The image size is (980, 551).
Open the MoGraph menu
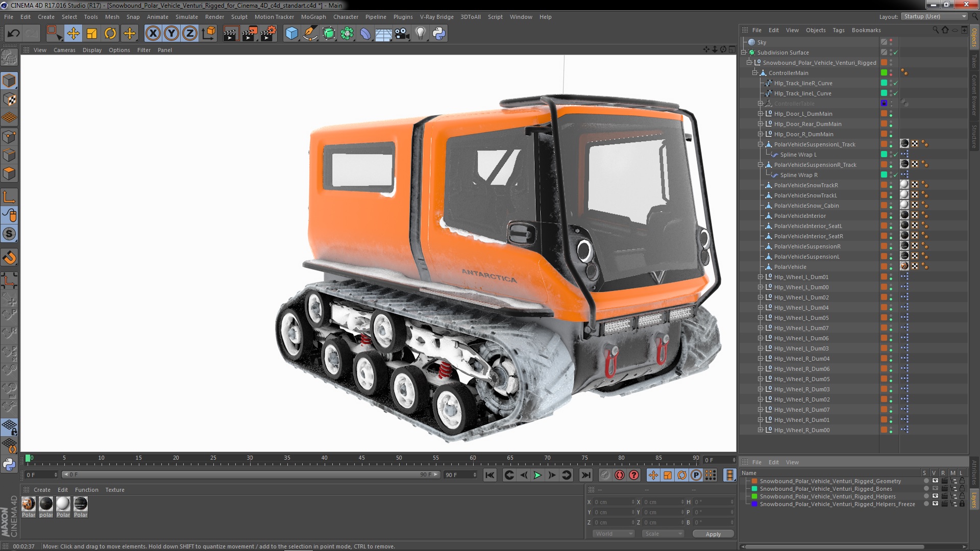(313, 17)
